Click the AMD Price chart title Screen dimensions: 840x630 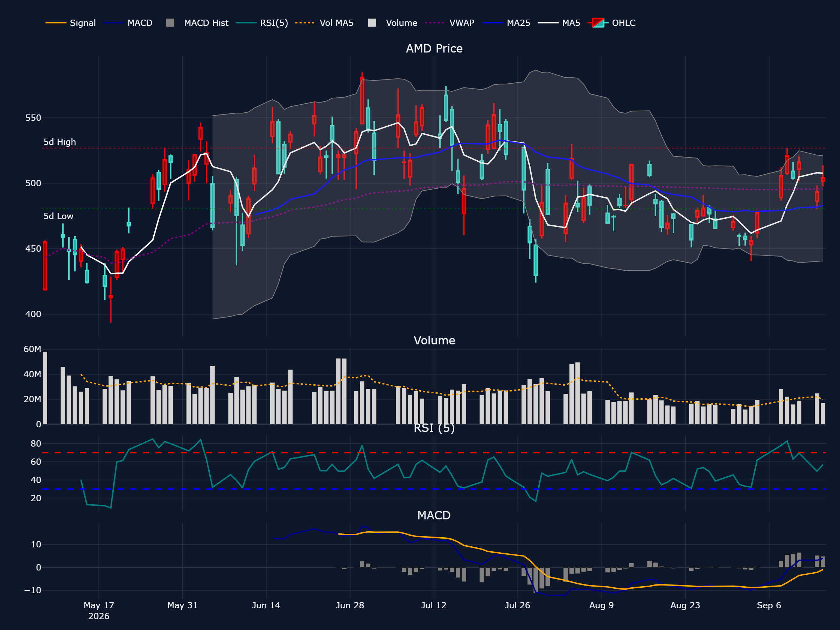tap(434, 49)
